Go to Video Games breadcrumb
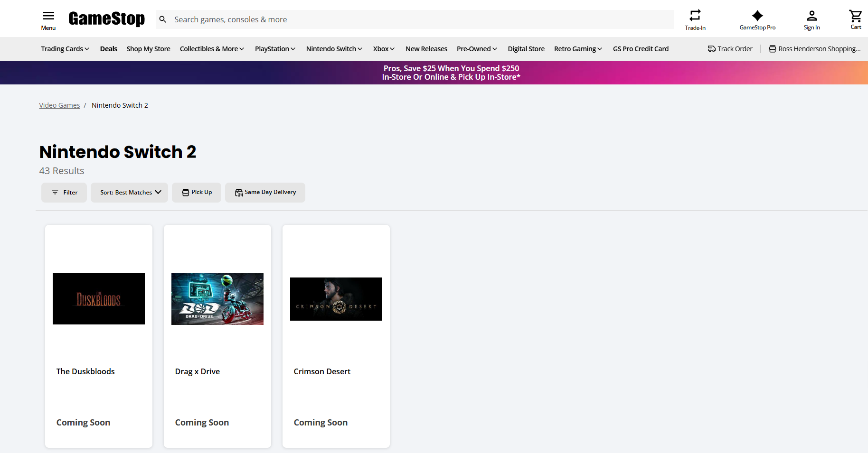 (59, 105)
